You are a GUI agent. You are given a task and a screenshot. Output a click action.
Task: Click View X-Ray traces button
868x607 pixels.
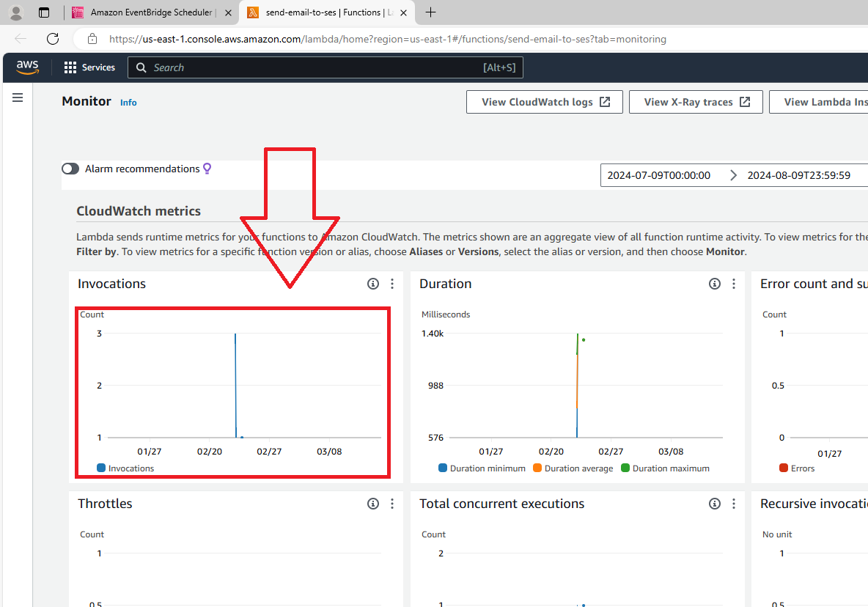coord(696,102)
